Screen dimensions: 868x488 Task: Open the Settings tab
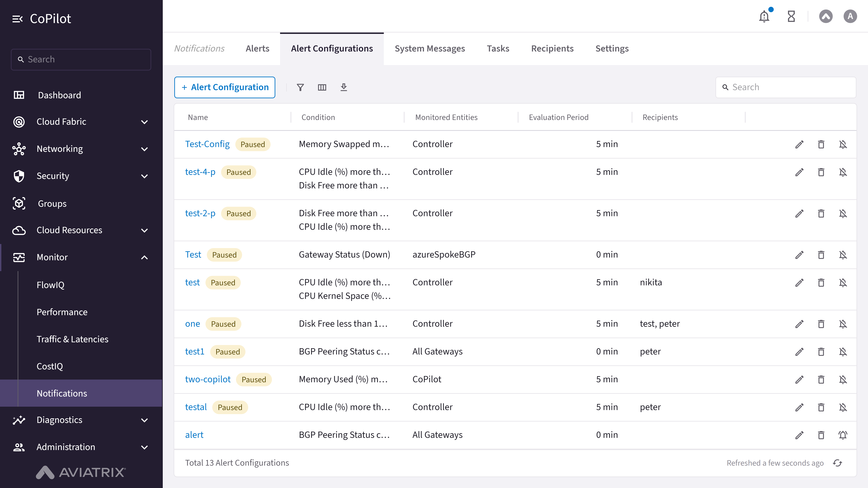[612, 48]
